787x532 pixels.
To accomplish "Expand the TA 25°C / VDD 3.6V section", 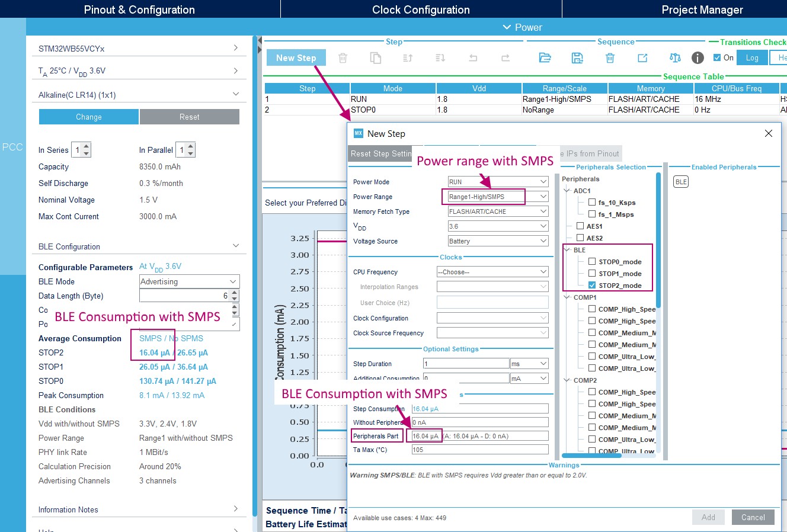I will pyautogui.click(x=236, y=70).
